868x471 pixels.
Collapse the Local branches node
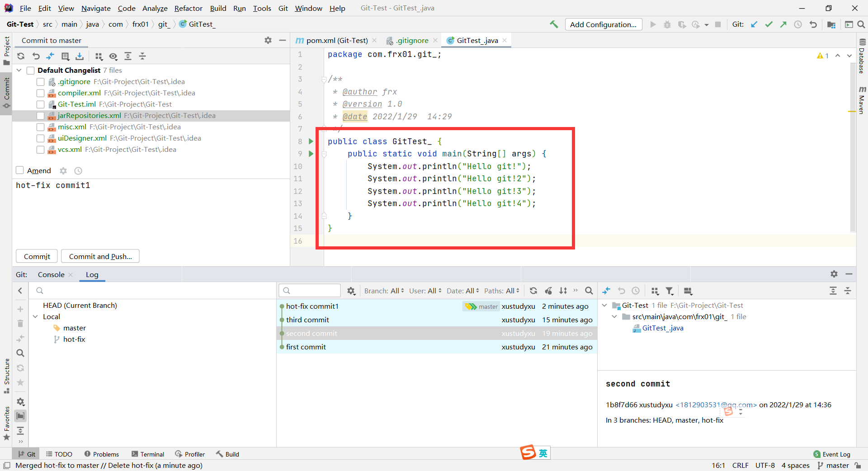click(x=35, y=316)
